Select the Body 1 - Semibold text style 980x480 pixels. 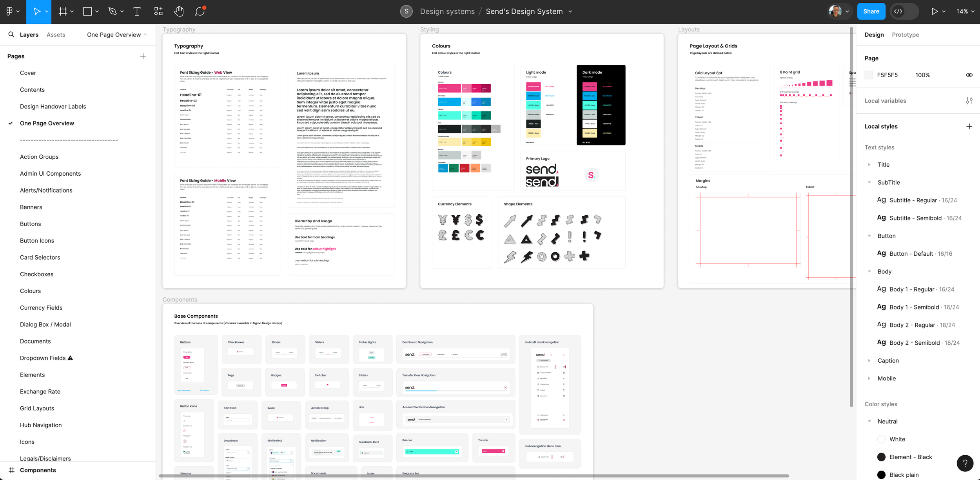coord(918,307)
